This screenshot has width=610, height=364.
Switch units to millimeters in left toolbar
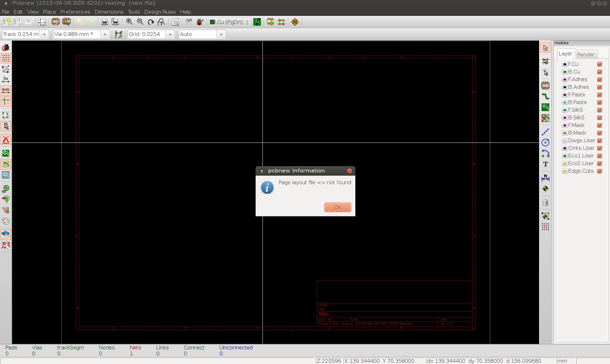(6, 91)
